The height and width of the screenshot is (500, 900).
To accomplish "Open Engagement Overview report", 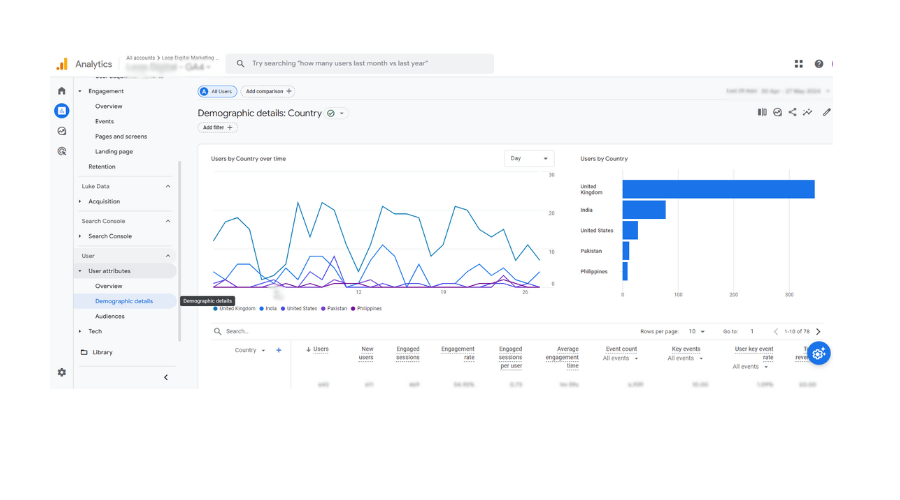I will click(108, 106).
